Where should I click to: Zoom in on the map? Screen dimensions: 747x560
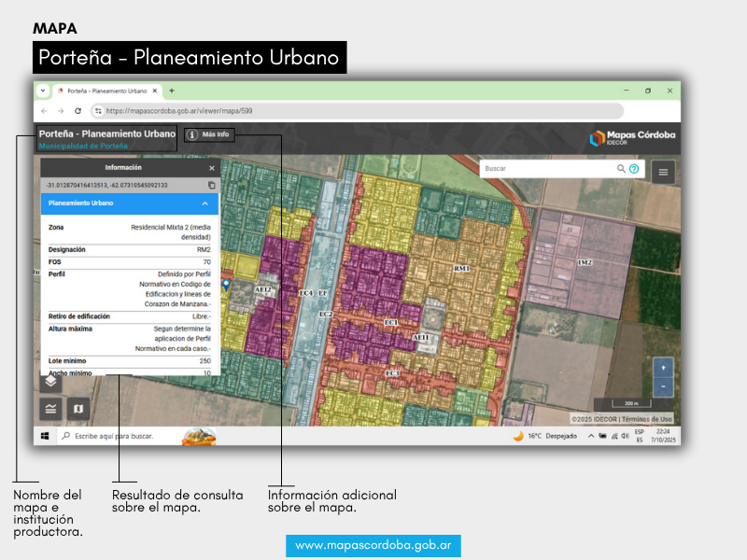[x=662, y=367]
